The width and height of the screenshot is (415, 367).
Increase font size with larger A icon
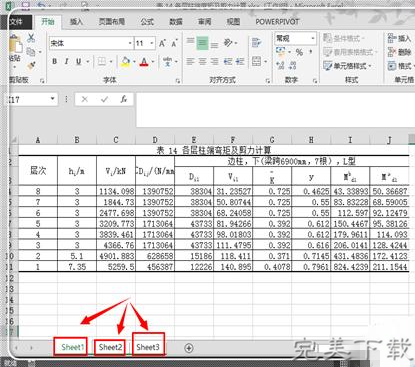pyautogui.click(x=162, y=43)
